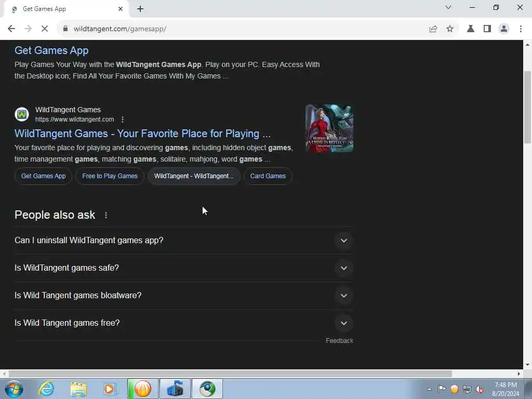Click the Card Games chip
532x399 pixels.
[268, 176]
